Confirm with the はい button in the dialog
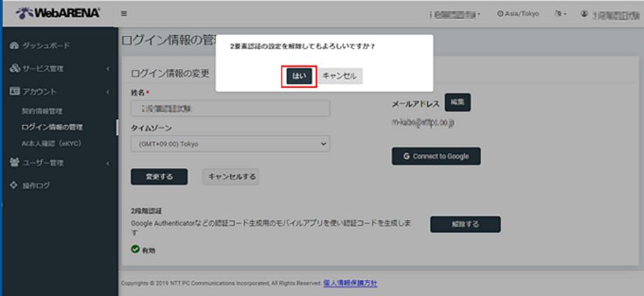 [299, 77]
